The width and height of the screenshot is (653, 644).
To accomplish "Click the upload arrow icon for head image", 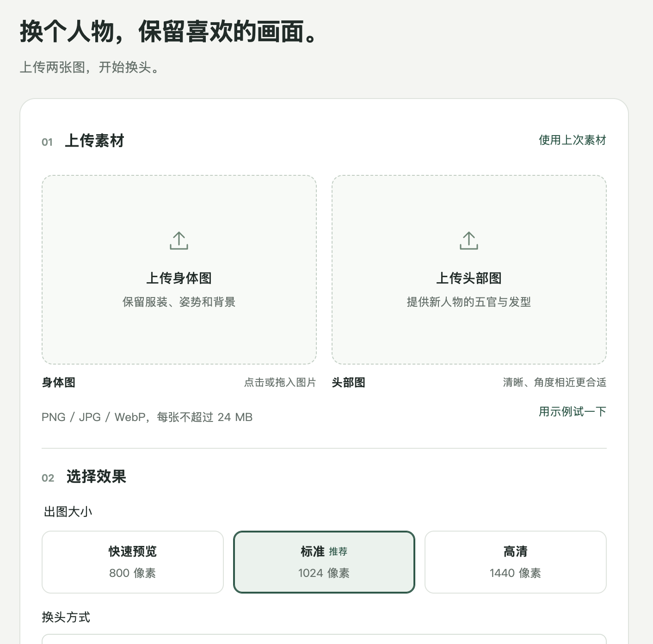I will [x=469, y=241].
